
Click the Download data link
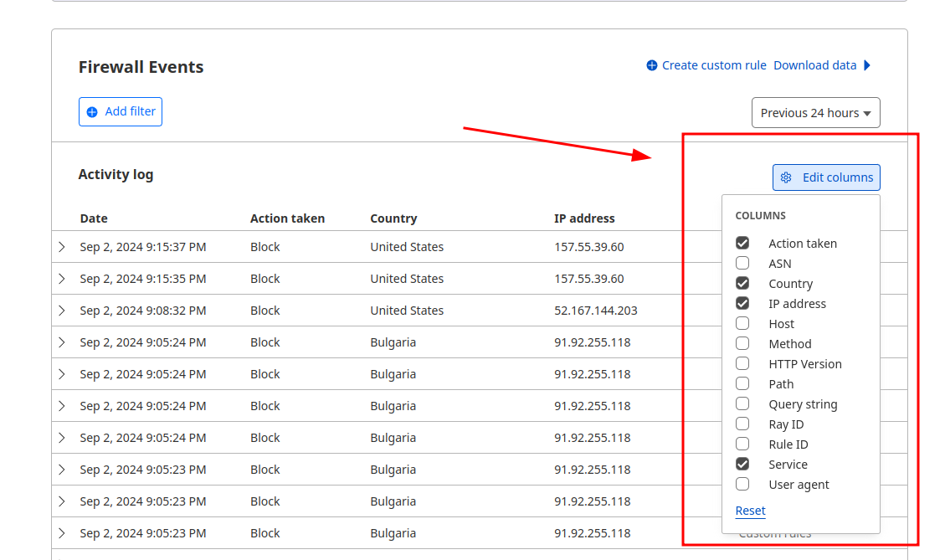[814, 65]
